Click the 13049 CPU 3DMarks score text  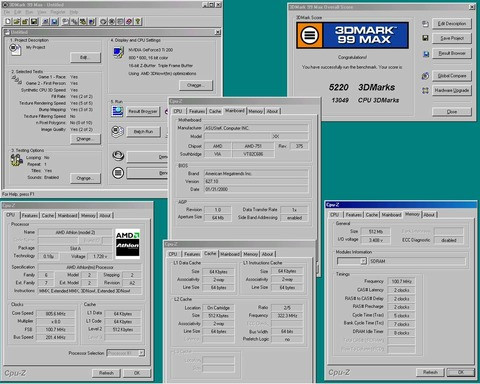click(365, 100)
